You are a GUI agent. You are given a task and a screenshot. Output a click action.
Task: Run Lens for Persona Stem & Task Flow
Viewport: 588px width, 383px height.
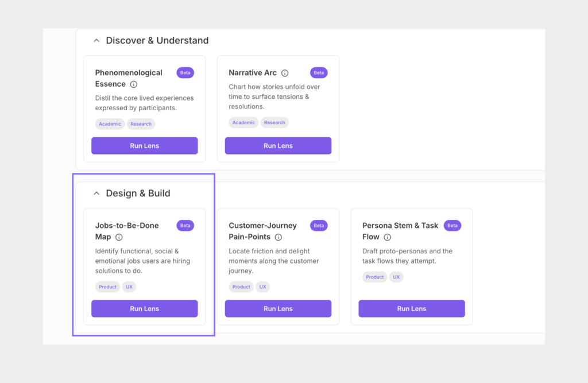412,309
